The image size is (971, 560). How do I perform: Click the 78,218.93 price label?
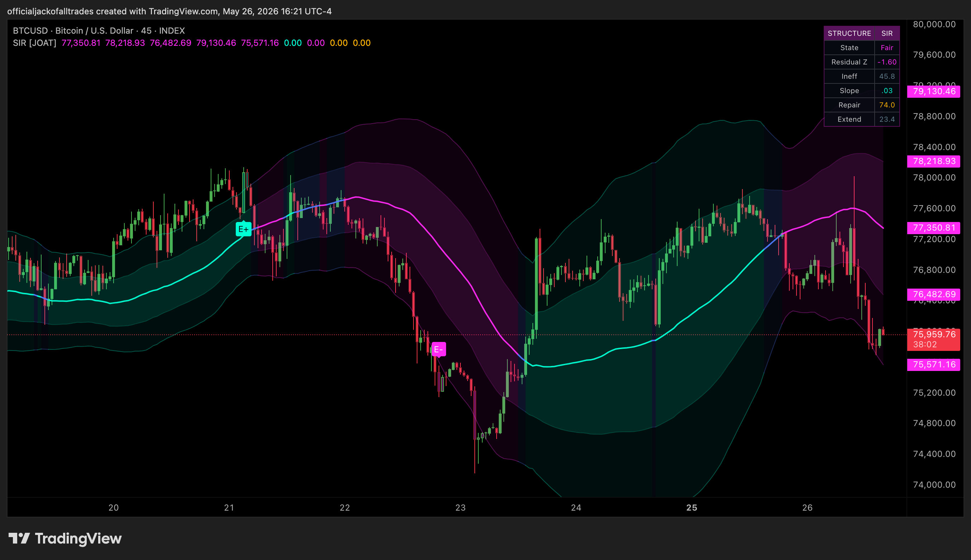coord(934,161)
